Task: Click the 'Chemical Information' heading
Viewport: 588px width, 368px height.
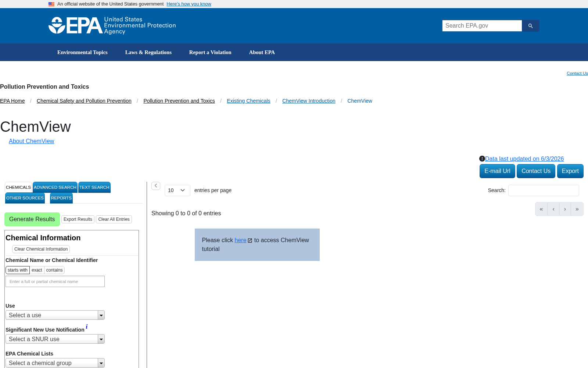Action: pos(43,238)
